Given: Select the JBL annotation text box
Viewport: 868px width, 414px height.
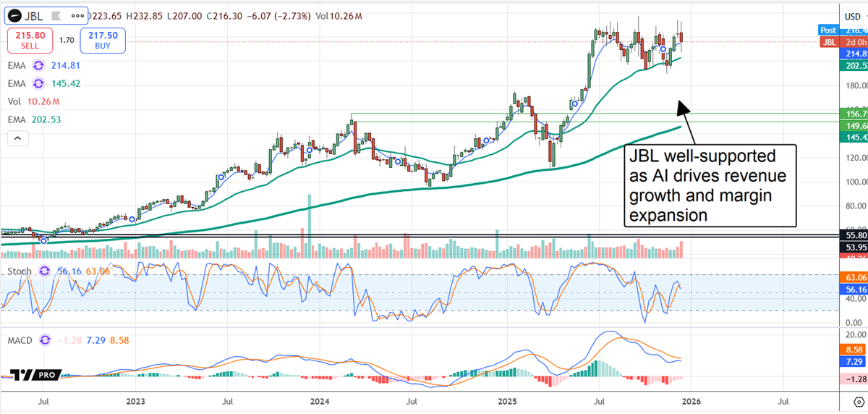Looking at the screenshot, I should tap(709, 185).
